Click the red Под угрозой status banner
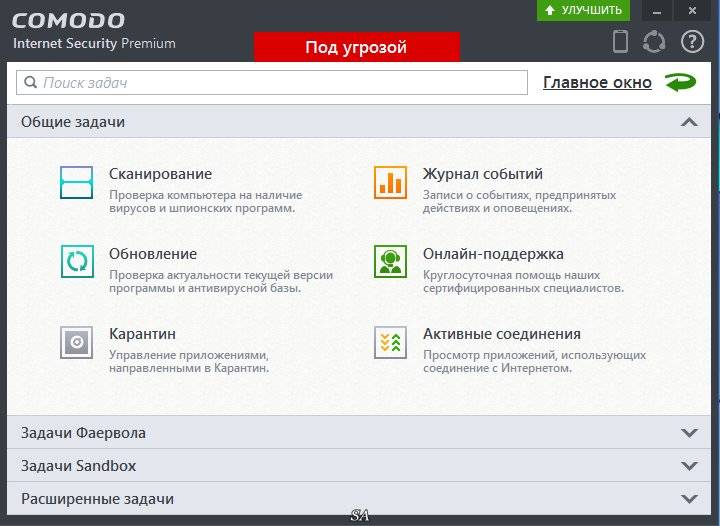 pyautogui.click(x=356, y=47)
